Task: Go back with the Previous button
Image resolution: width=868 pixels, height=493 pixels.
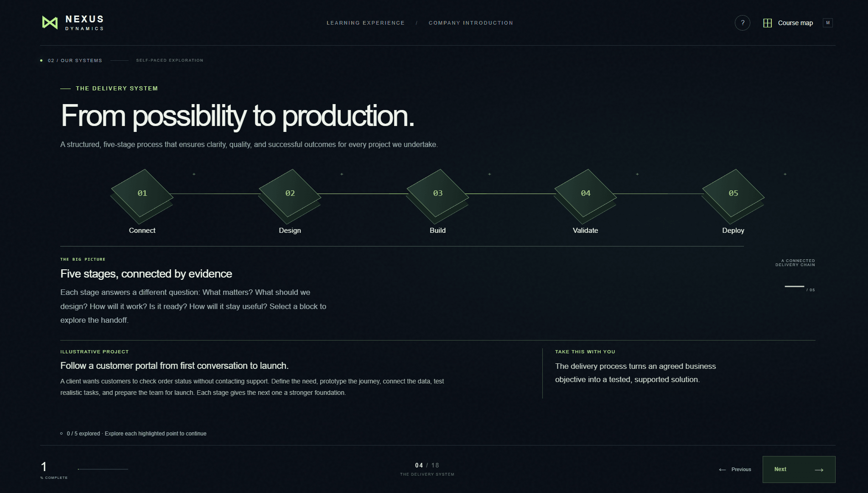Action: pos(735,469)
